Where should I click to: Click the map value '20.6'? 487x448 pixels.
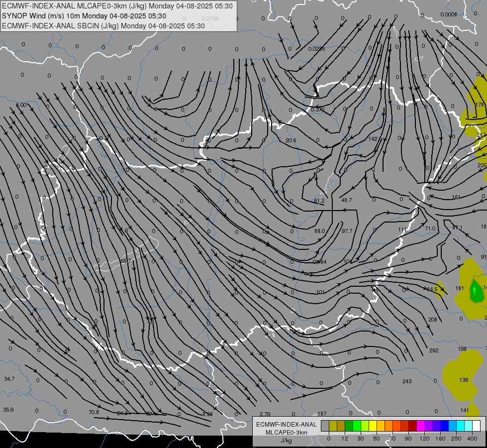[x=291, y=140]
